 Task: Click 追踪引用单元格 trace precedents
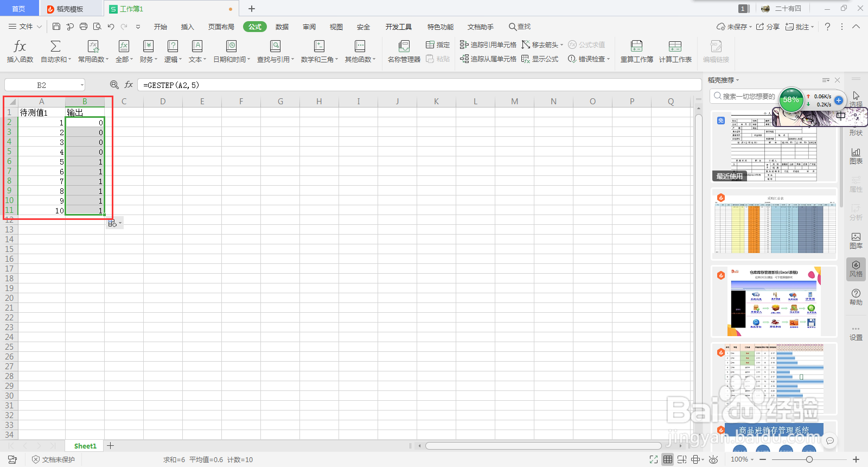[x=488, y=45]
